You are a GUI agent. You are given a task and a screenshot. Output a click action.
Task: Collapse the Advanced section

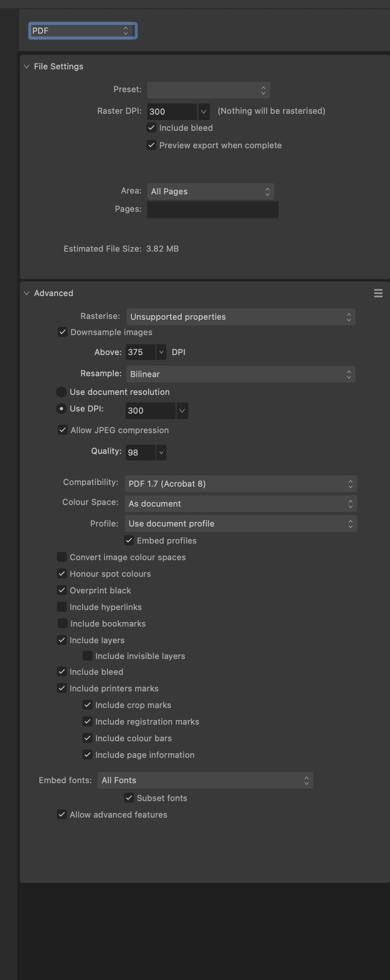27,293
